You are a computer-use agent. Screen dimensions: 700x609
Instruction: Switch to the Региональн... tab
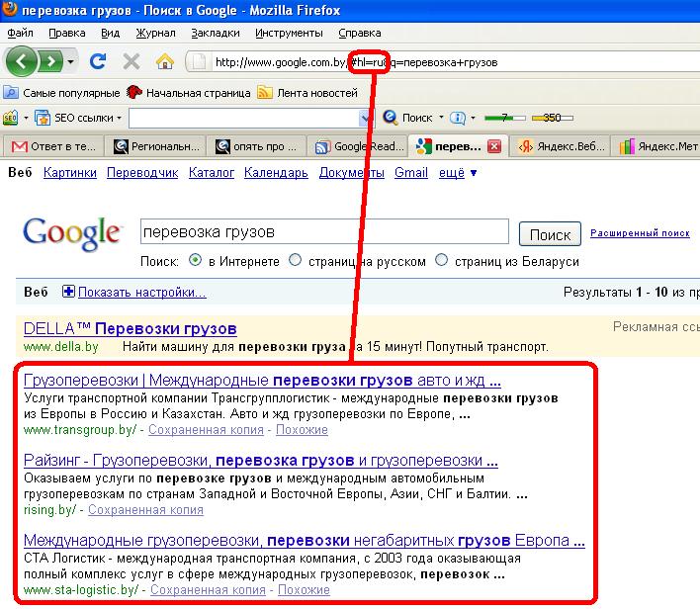(155, 146)
